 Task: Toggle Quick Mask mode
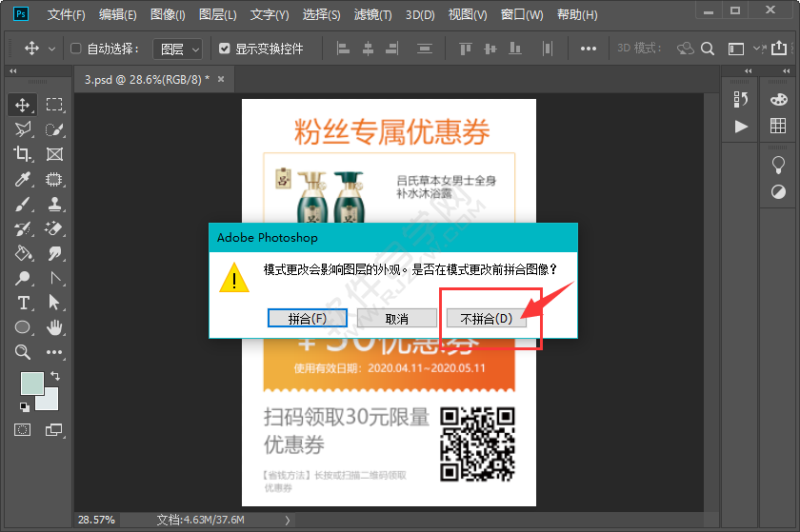coord(24,430)
